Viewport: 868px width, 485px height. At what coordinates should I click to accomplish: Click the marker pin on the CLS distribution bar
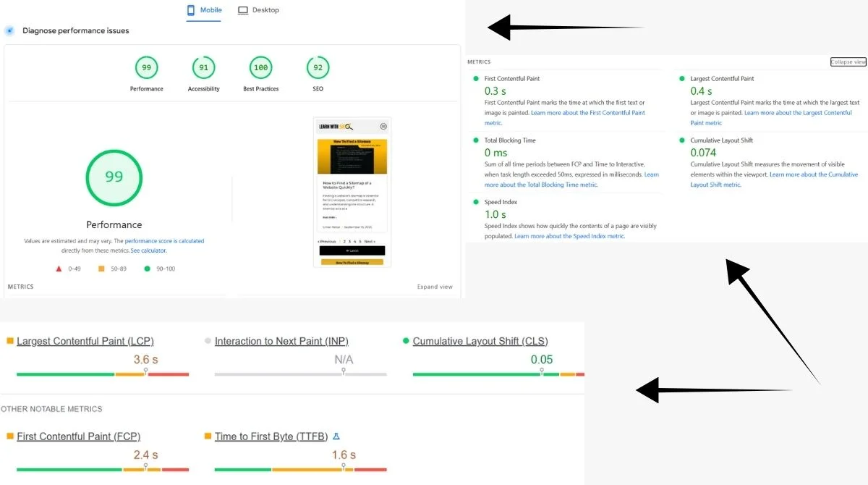coord(541,370)
